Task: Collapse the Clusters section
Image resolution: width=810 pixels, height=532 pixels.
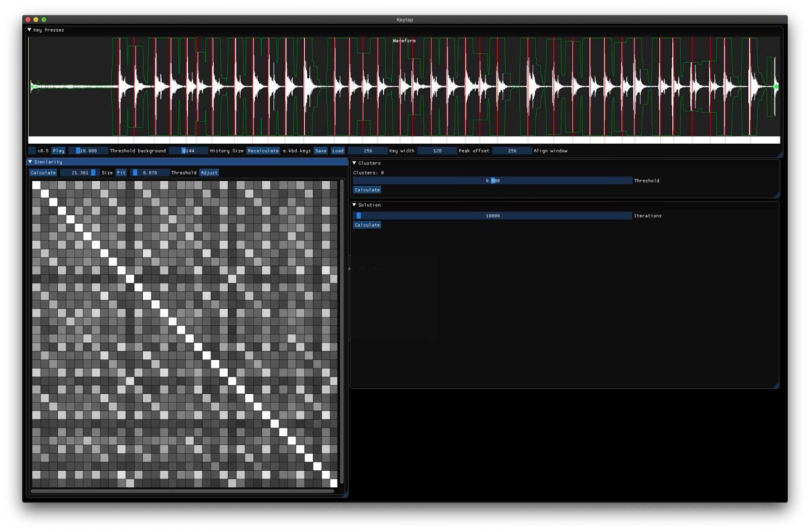Action: (354, 163)
